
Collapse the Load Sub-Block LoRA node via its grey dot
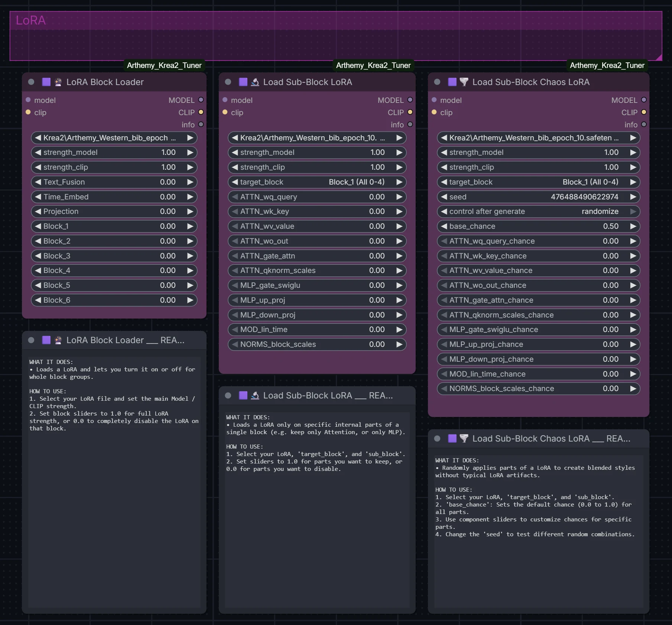[228, 82]
